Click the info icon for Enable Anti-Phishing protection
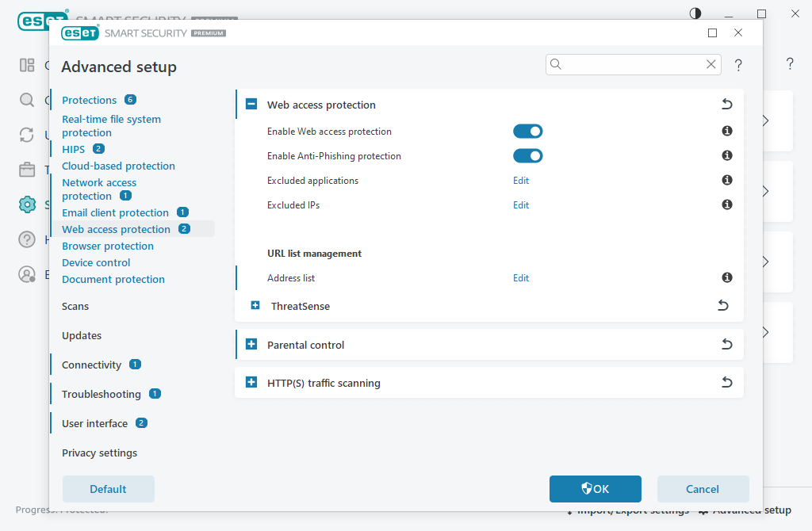 pos(727,155)
